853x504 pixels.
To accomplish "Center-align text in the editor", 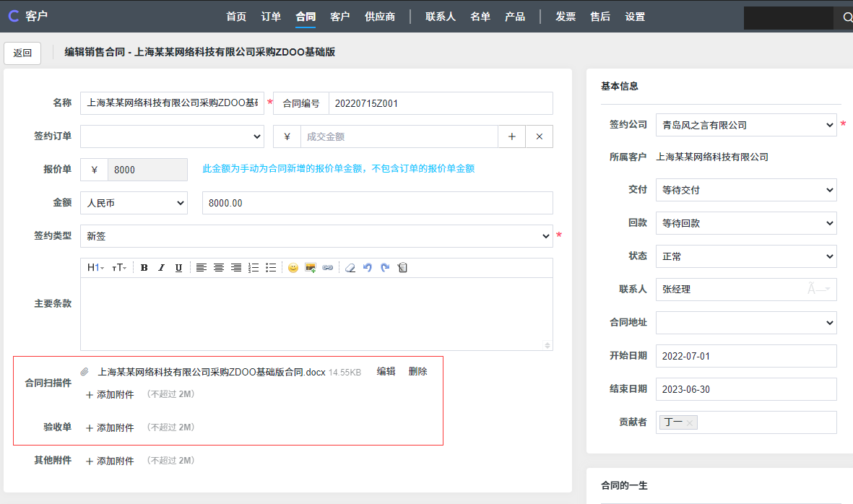I will (219, 267).
